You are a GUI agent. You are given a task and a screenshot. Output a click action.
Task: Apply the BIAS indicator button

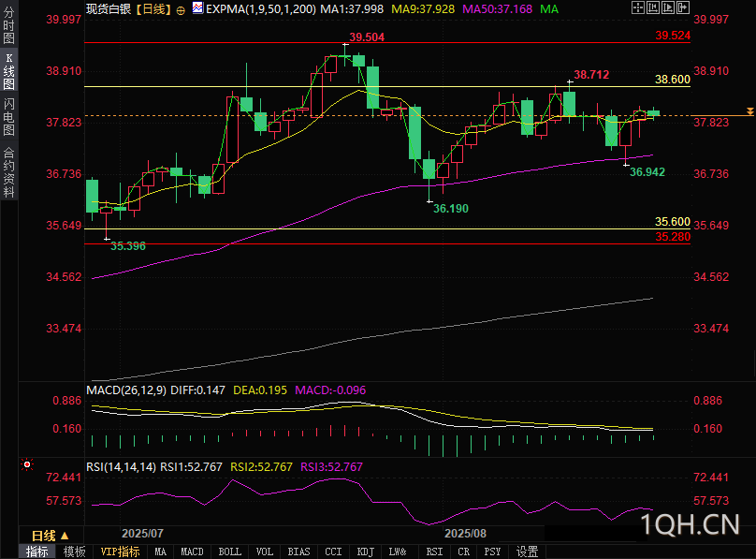pyautogui.click(x=298, y=552)
